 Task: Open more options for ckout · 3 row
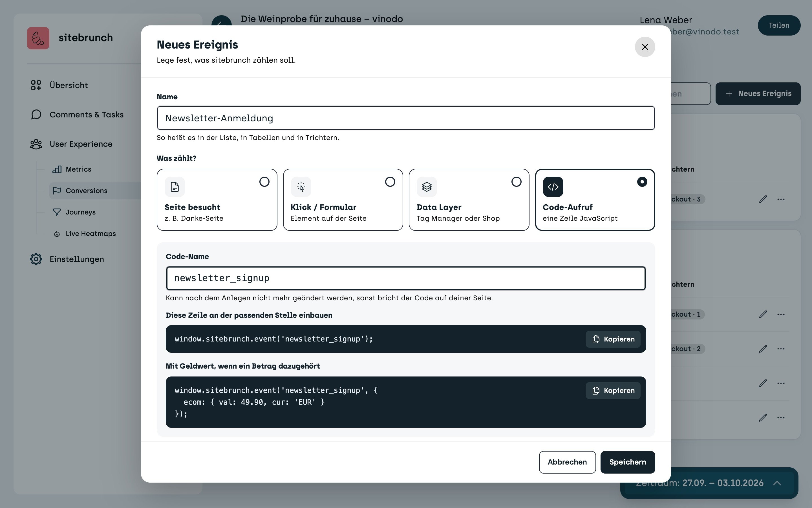(x=781, y=199)
